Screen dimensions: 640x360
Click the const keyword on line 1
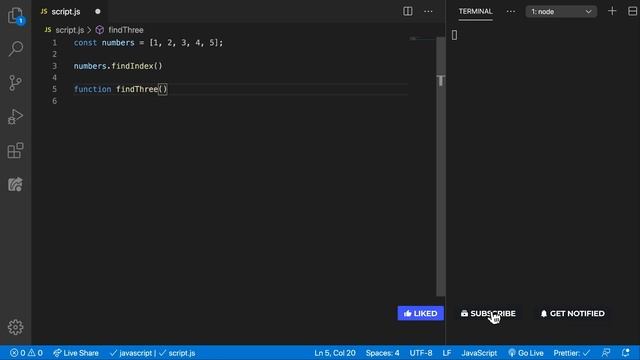(x=85, y=42)
